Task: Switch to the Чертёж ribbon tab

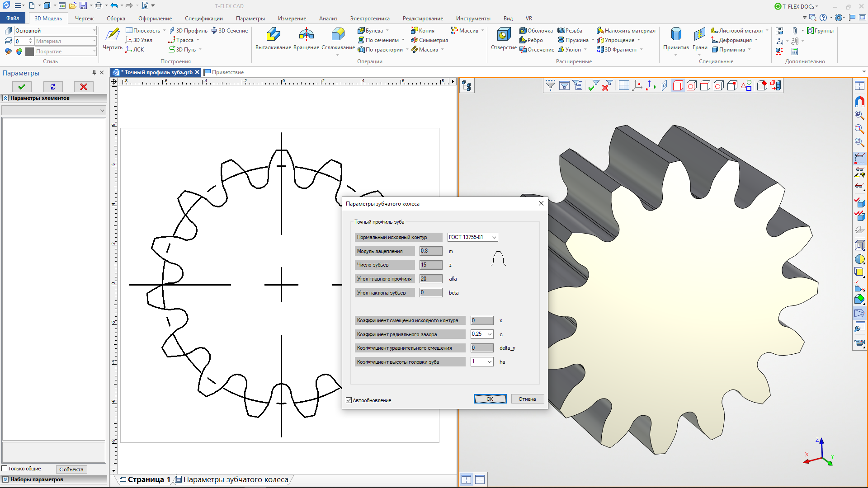Action: point(84,19)
